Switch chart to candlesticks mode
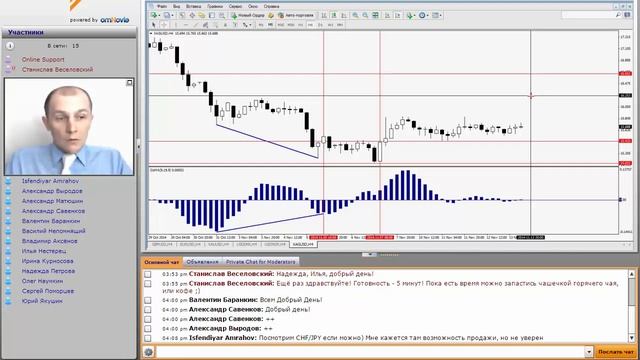The image size is (640, 360). [334, 15]
